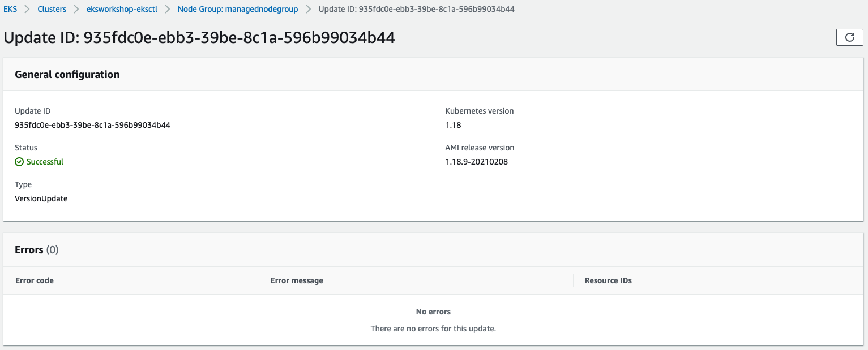Screen dimensions: 868x350
Task: Return to Node Group: managednodegroup breadcrumb
Action: pyautogui.click(x=238, y=10)
